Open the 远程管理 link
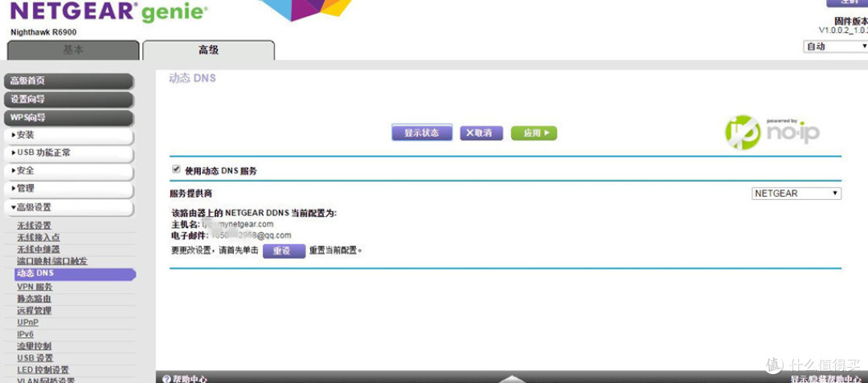This screenshot has width=868, height=383. coord(34,311)
